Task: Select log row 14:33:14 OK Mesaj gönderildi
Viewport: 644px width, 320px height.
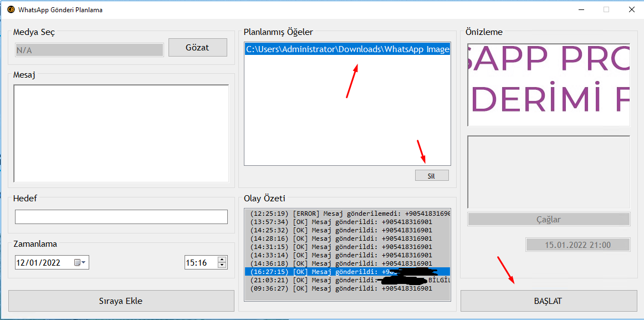Action: [x=347, y=255]
